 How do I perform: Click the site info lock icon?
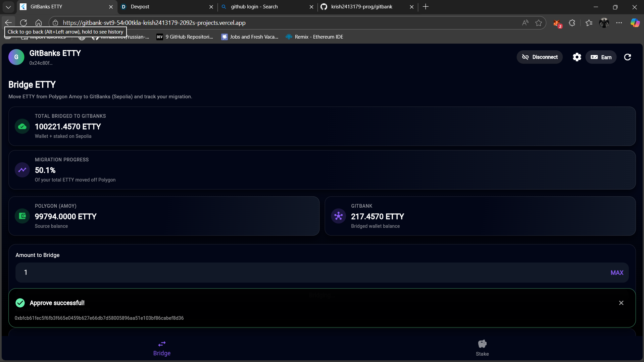[55, 23]
